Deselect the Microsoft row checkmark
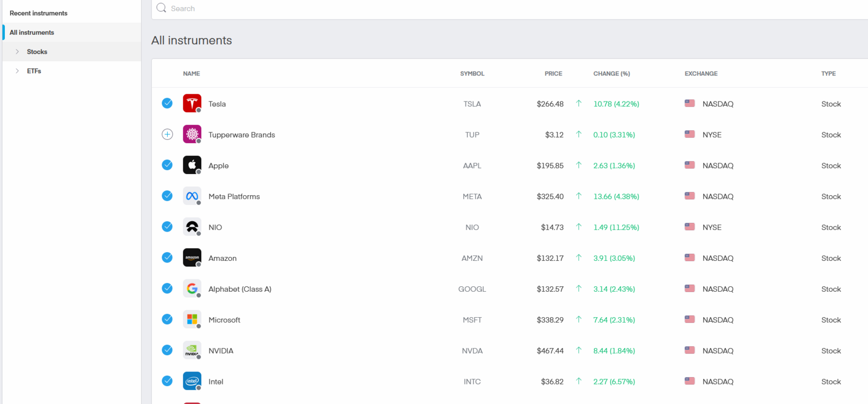 tap(167, 319)
